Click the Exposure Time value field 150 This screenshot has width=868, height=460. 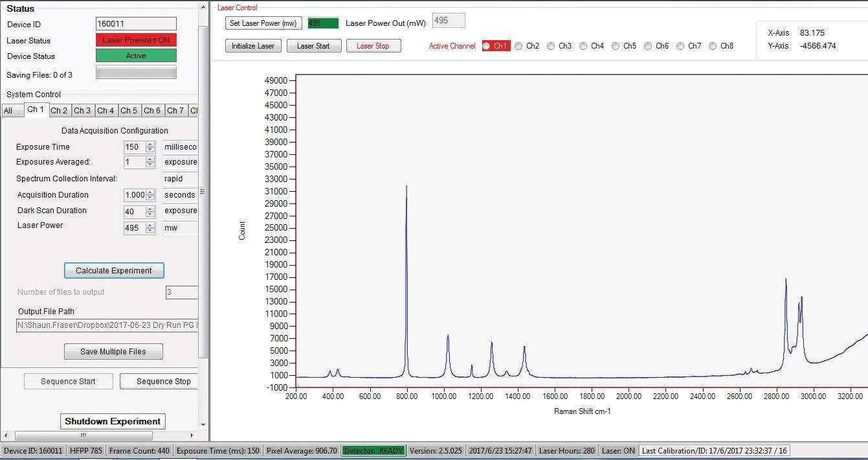(135, 147)
